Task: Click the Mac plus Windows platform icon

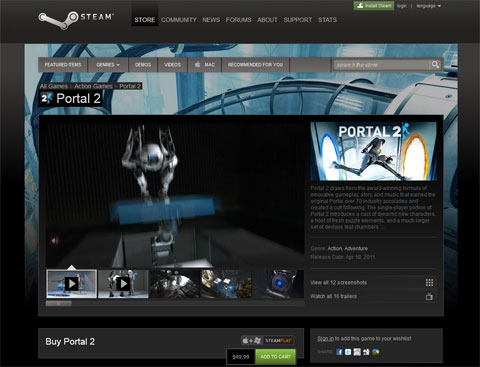Action: tap(251, 340)
